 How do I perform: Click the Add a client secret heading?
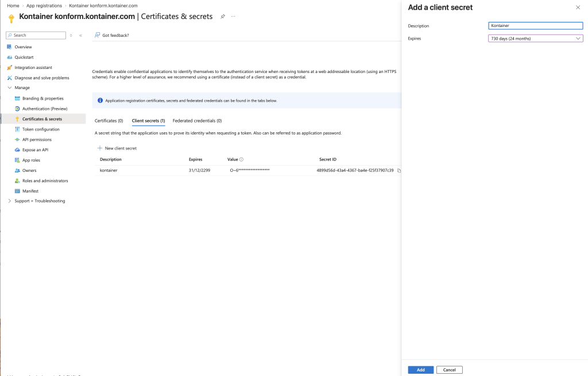[440, 7]
